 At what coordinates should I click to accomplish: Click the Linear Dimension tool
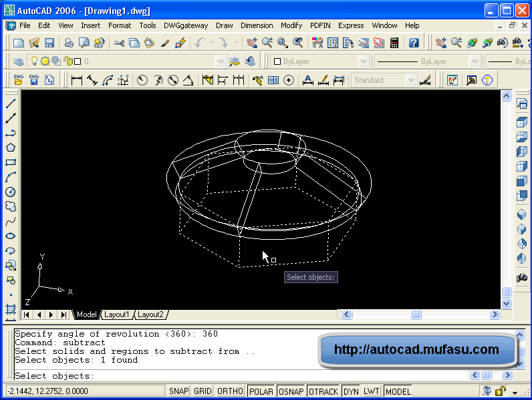pyautogui.click(x=77, y=80)
